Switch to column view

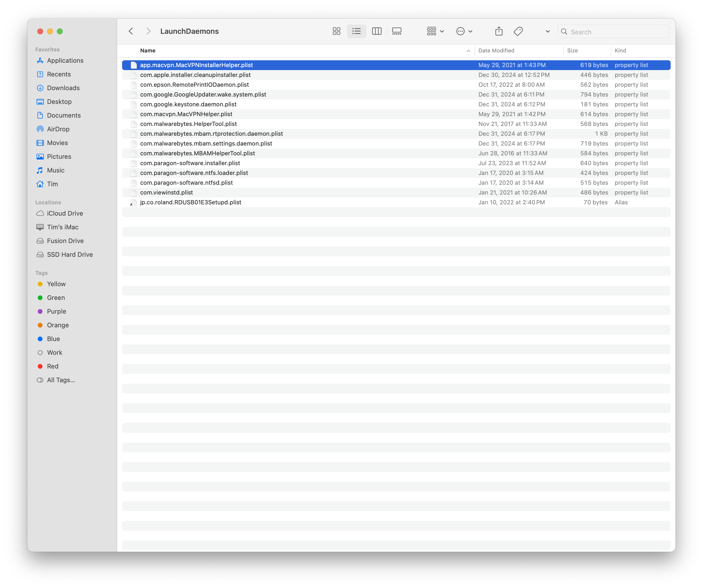377,31
